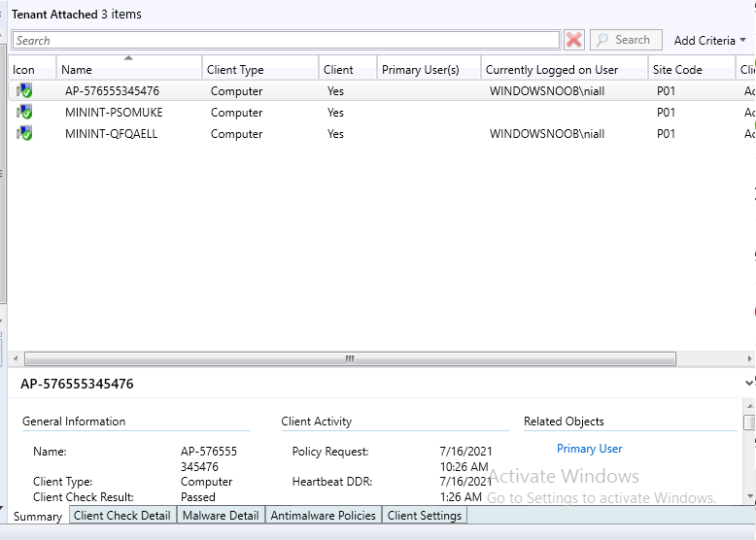Click the horizontal scrollbar thumb
Image resolution: width=756 pixels, height=540 pixels.
pos(350,358)
